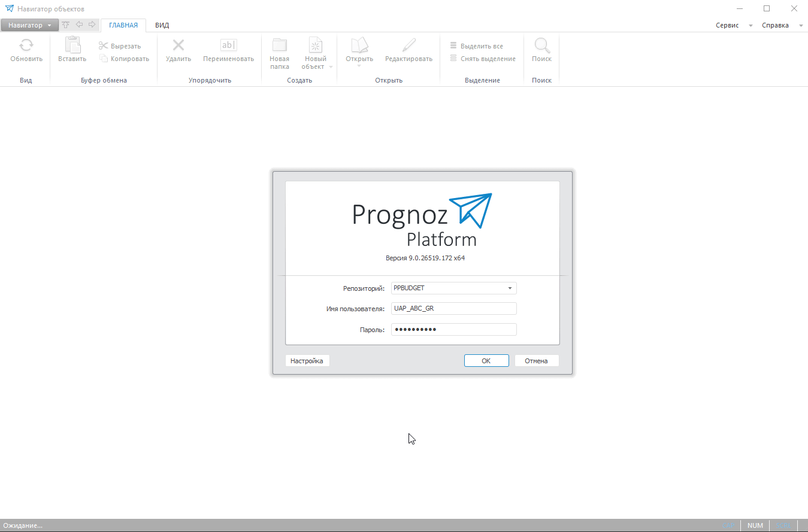Image resolution: width=808 pixels, height=532 pixels.
Task: Switch to the ГЛАВНАЯ ribbon tab
Action: [x=123, y=25]
